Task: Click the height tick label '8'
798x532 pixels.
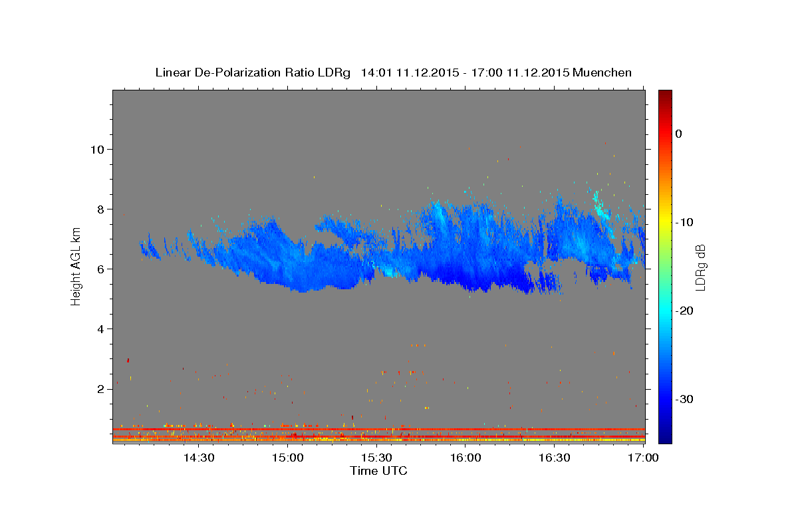Action: coord(101,209)
